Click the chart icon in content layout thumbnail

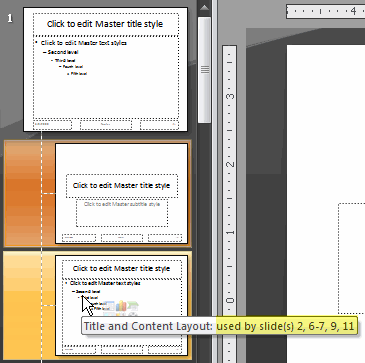(x=121, y=306)
